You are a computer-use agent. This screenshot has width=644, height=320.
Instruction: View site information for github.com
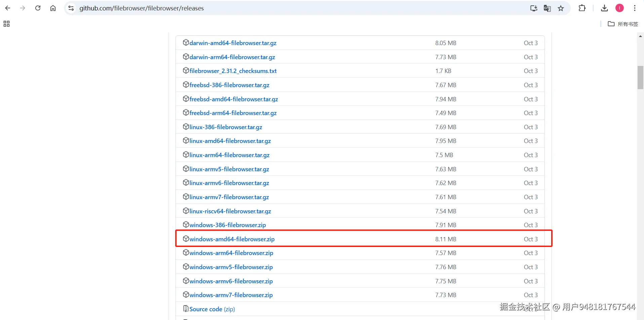click(71, 8)
